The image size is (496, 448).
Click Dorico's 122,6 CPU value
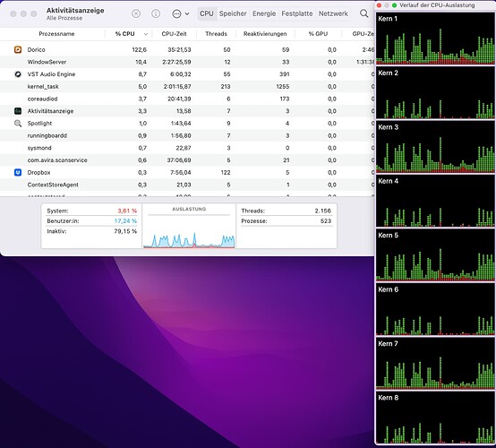point(139,49)
